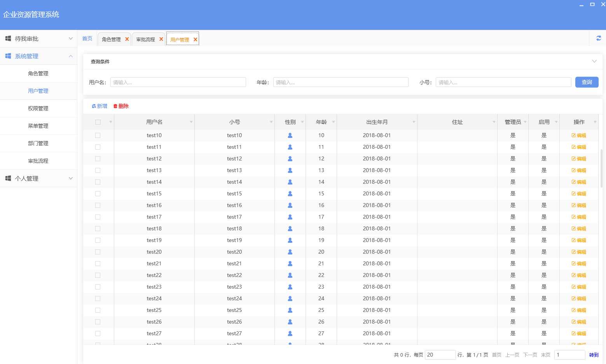Go to the 下一页 next page link

[530, 355]
